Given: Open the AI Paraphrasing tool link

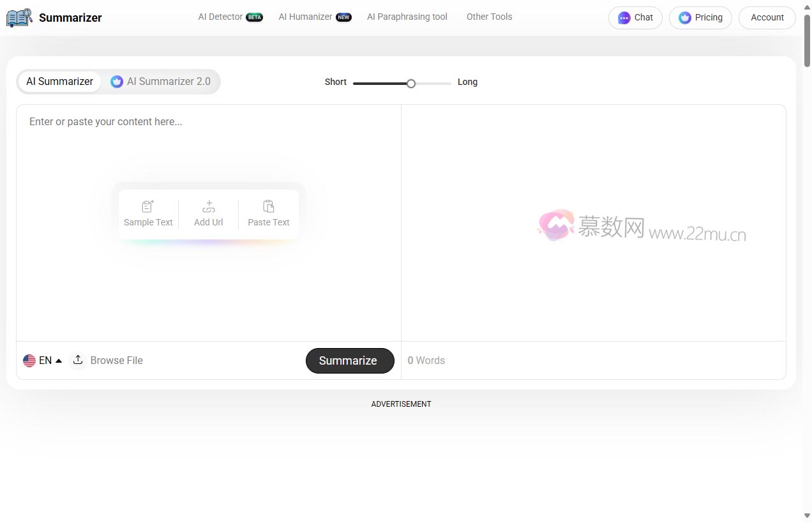Looking at the screenshot, I should [x=407, y=17].
